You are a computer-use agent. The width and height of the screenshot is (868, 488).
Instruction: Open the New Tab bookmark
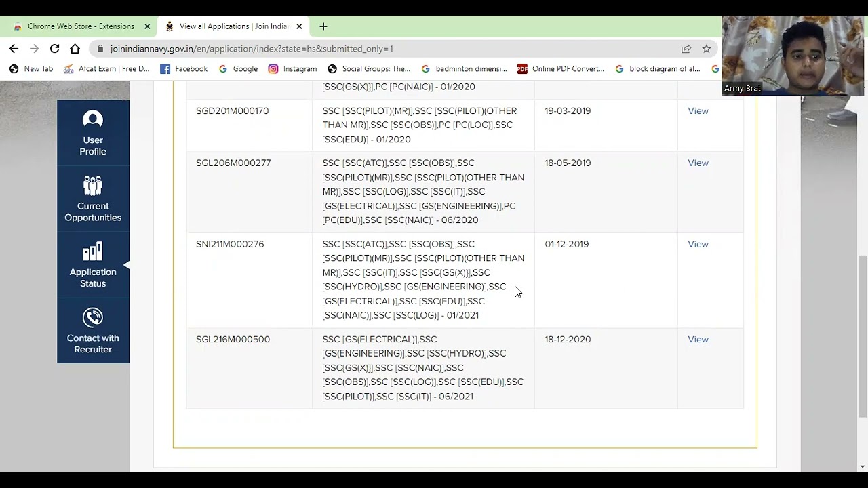(31, 68)
